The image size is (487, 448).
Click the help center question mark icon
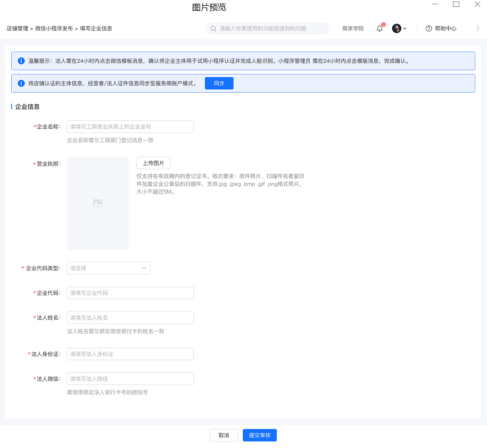[428, 29]
